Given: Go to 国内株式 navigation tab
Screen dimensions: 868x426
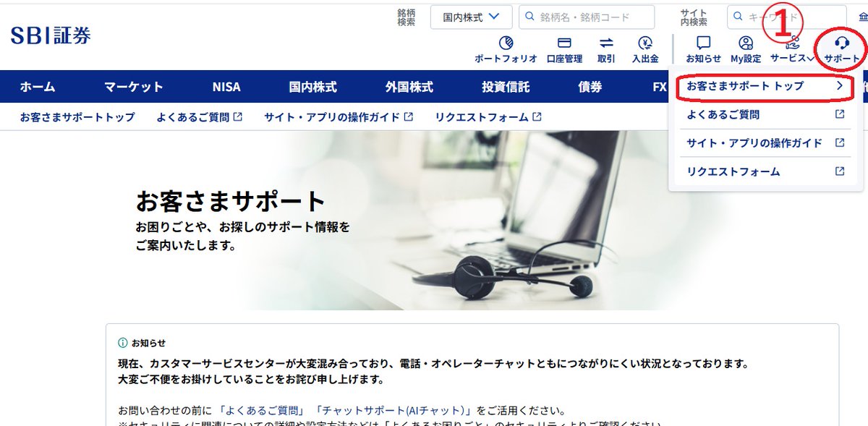Looking at the screenshot, I should 313,87.
